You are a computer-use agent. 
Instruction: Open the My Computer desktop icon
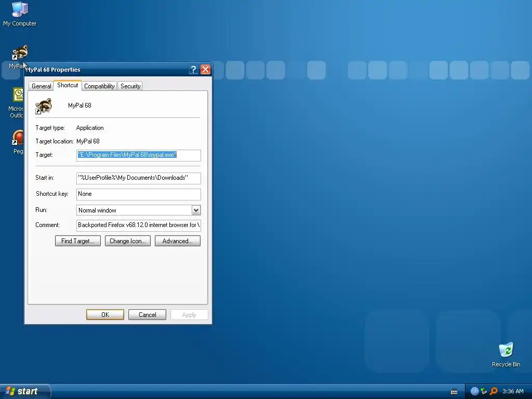click(x=20, y=14)
